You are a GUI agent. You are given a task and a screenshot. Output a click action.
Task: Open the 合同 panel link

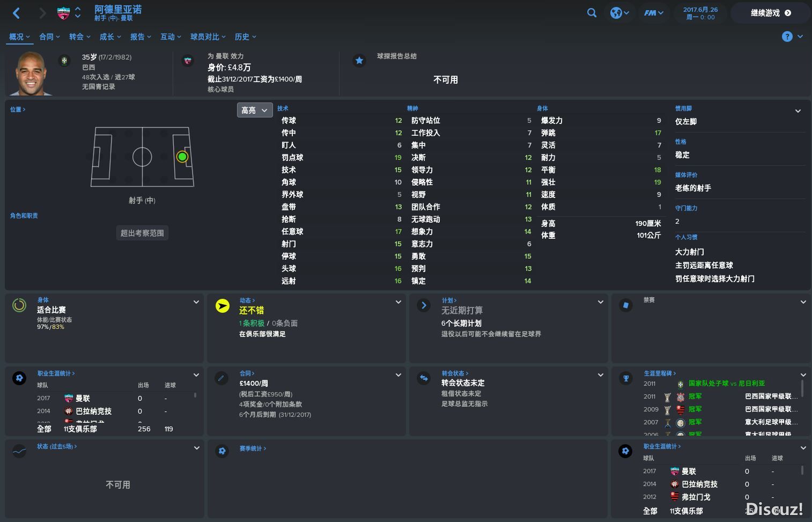247,373
